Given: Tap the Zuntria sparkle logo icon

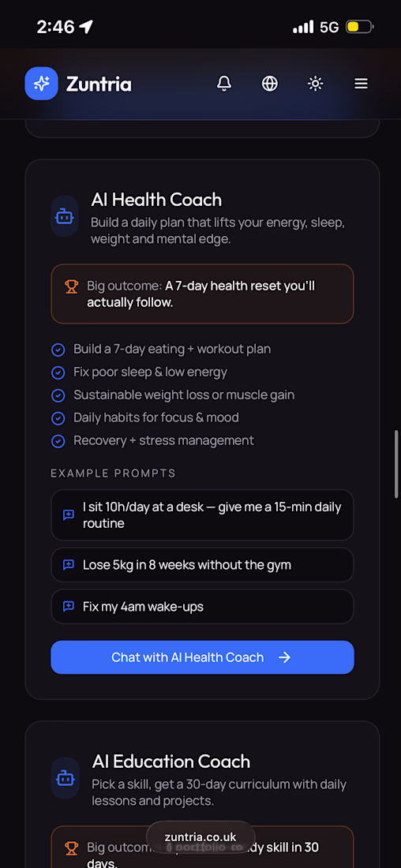Looking at the screenshot, I should tap(42, 84).
